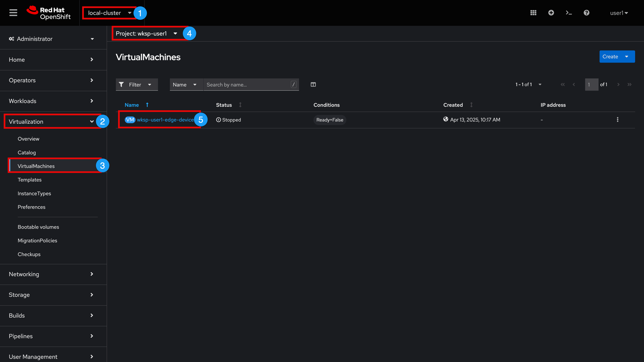Click the Ready=False condition label
The width and height of the screenshot is (644, 362).
(x=330, y=120)
